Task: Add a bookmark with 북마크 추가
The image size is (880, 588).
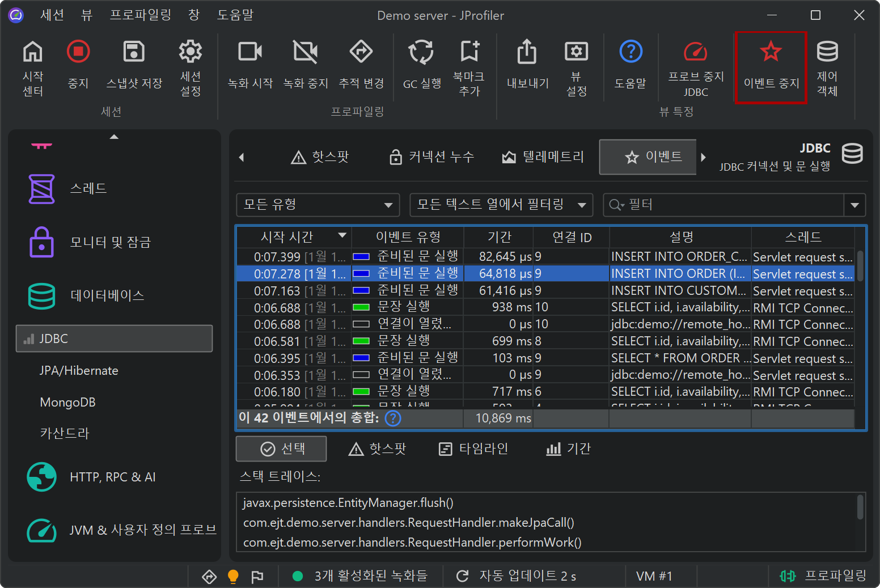Action: pyautogui.click(x=469, y=52)
